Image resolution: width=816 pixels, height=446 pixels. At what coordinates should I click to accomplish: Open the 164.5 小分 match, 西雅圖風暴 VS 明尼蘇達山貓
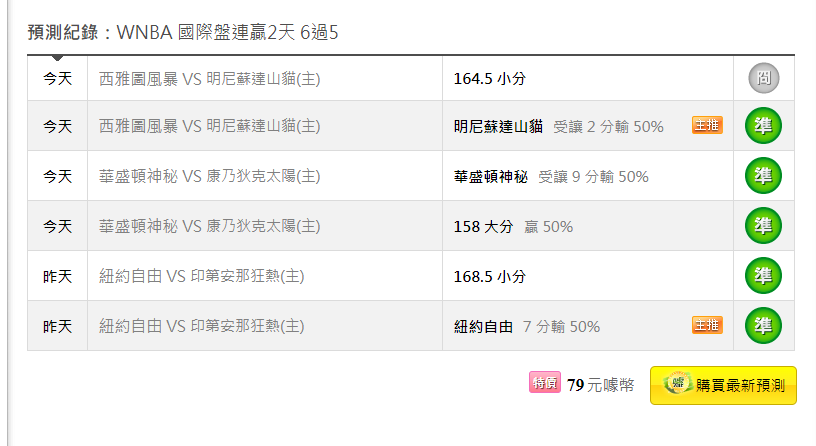click(x=209, y=79)
